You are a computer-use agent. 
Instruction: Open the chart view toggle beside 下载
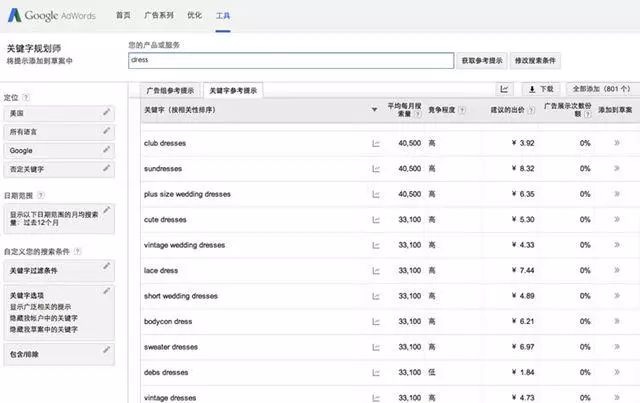click(505, 89)
